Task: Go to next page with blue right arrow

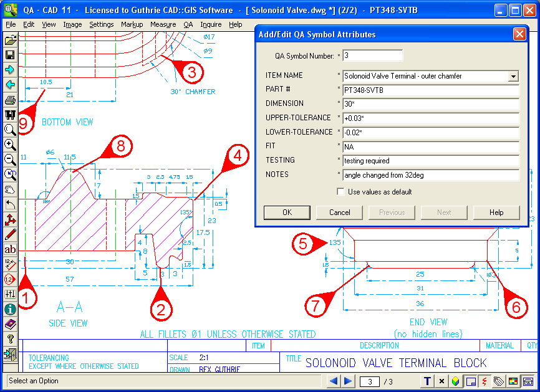Action: pos(348,381)
